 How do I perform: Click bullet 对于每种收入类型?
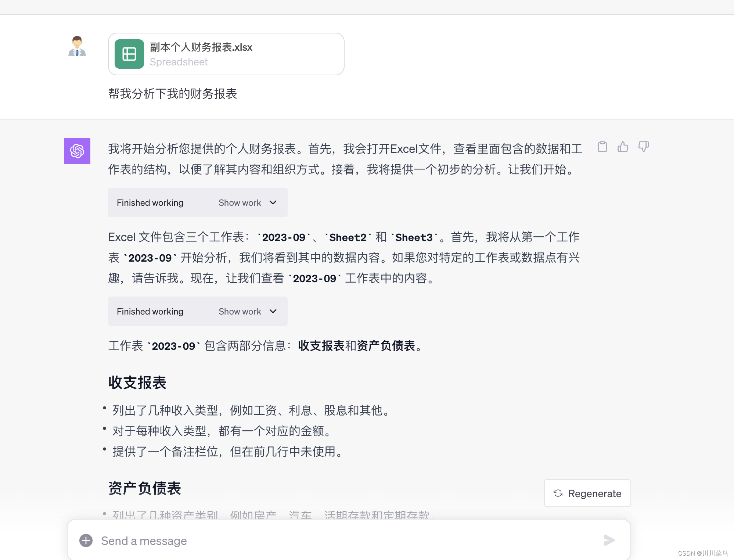(x=222, y=431)
